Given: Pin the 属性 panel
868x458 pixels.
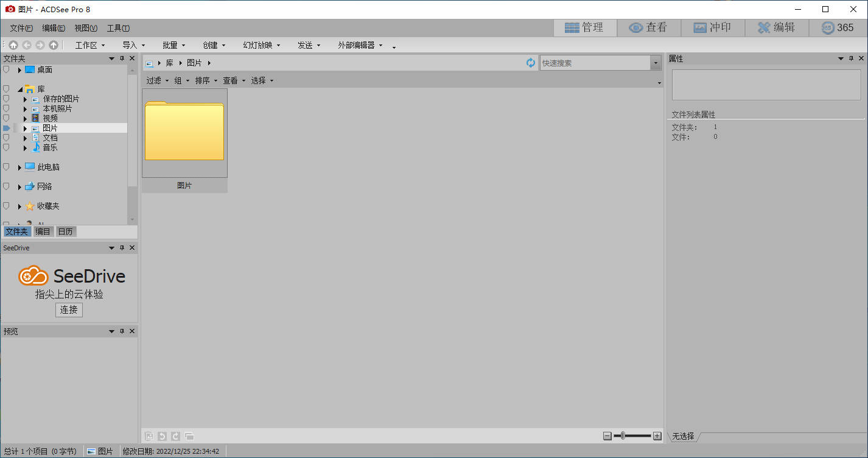Looking at the screenshot, I should (x=851, y=58).
